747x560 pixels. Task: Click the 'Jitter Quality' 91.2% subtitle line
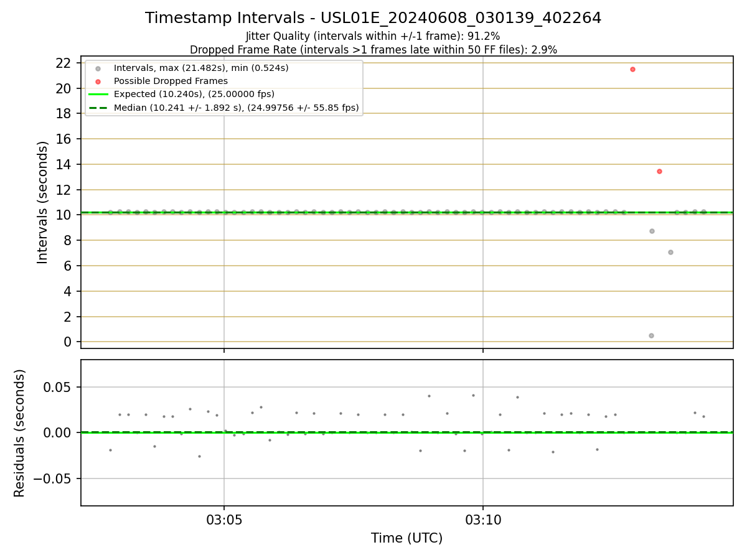tap(373, 36)
